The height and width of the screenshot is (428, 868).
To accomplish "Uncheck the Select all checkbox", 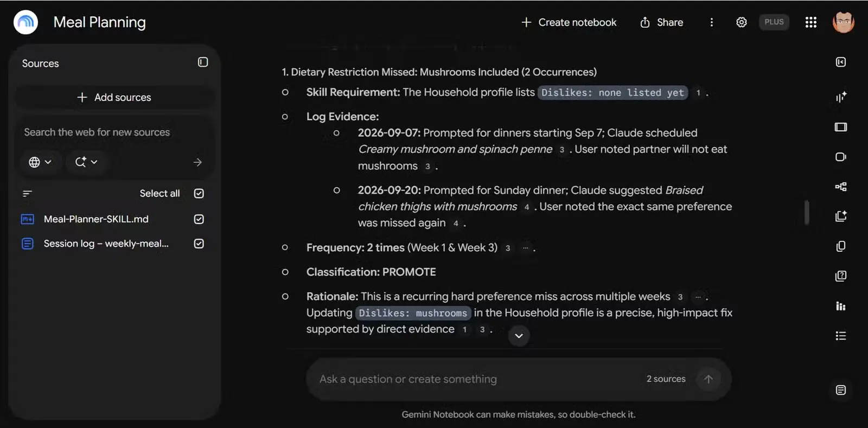I will click(199, 194).
